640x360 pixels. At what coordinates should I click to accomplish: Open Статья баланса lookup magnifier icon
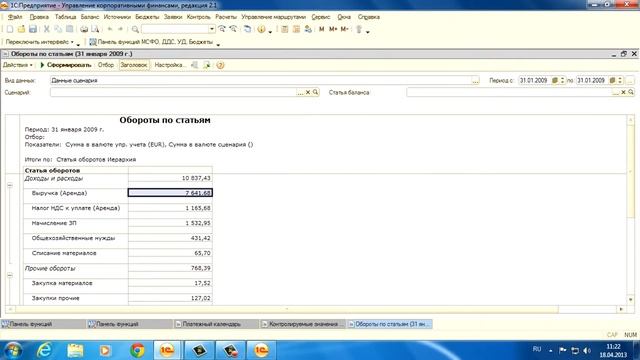(x=631, y=93)
